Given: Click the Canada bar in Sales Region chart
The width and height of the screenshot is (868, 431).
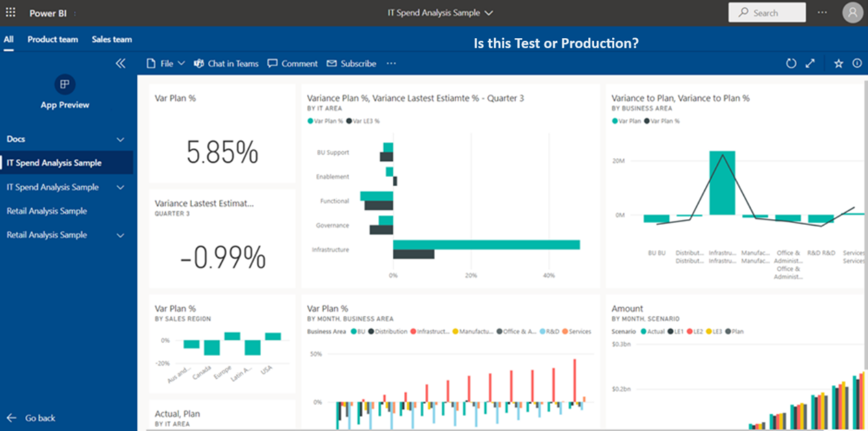Looking at the screenshot, I should tap(212, 348).
